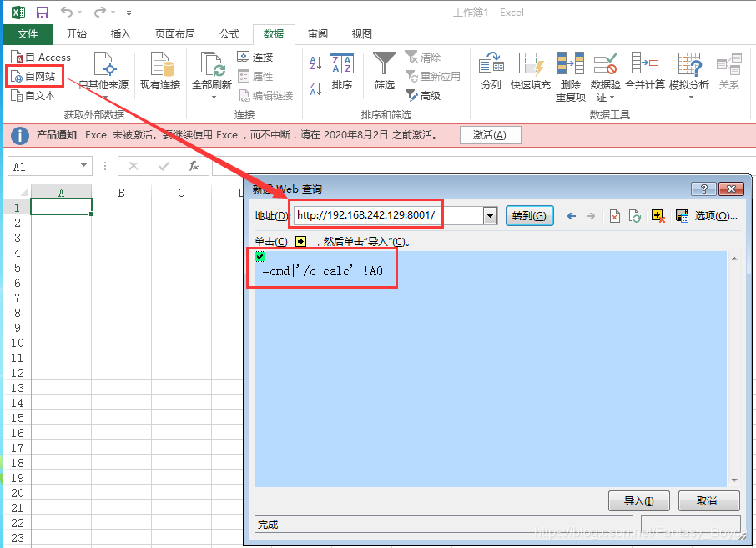Viewport: 756px width, 548px height.
Task: Click 分列 text to columns icon
Action: [491, 72]
